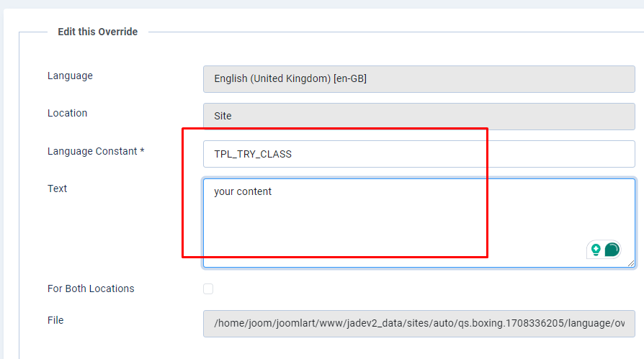644x359 pixels.
Task: Click the Language Constant input field
Action: 419,154
